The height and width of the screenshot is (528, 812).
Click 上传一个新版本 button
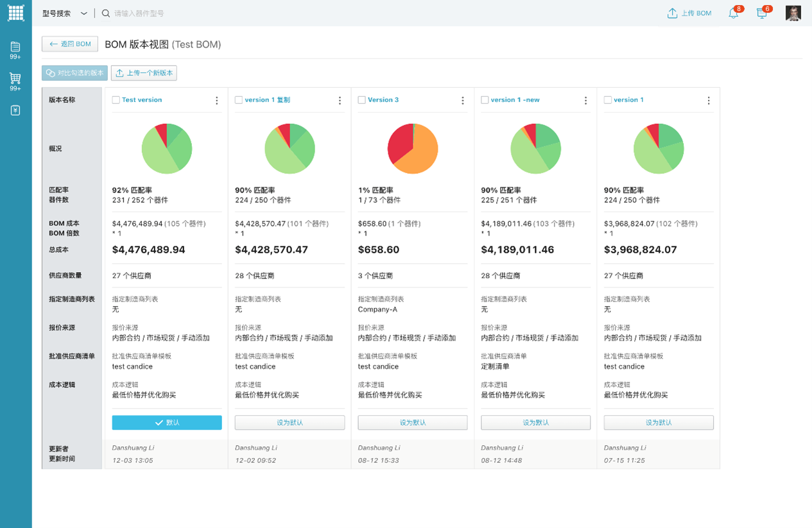coord(144,73)
